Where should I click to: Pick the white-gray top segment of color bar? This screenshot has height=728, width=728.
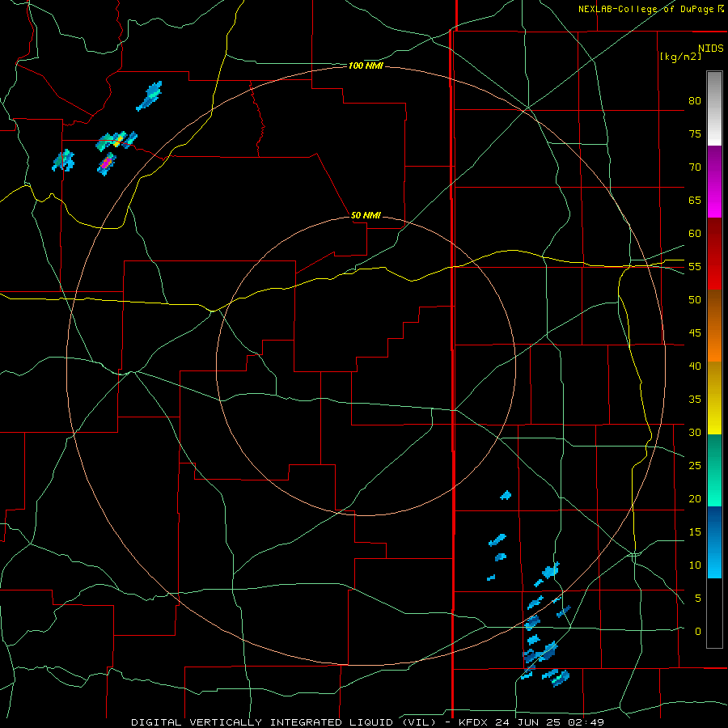point(714,108)
